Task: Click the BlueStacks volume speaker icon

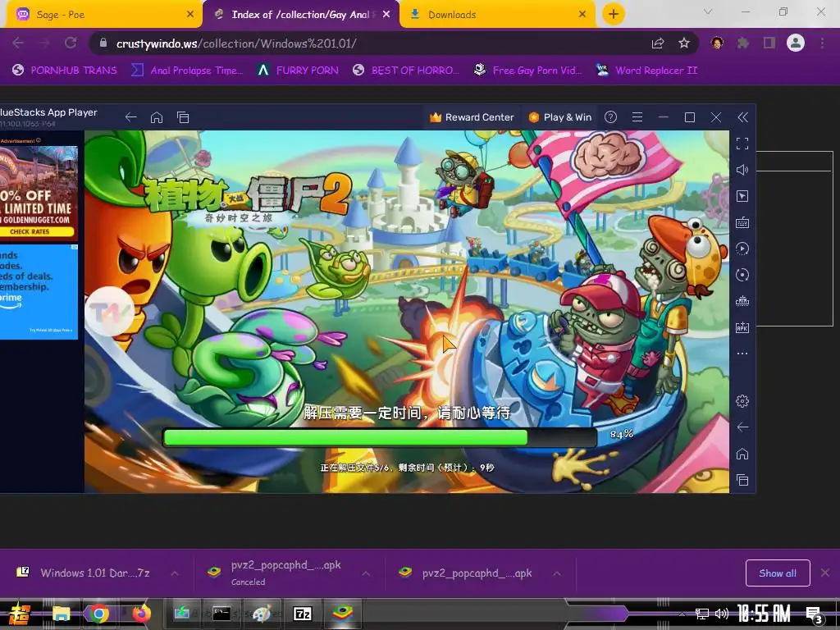Action: [742, 170]
